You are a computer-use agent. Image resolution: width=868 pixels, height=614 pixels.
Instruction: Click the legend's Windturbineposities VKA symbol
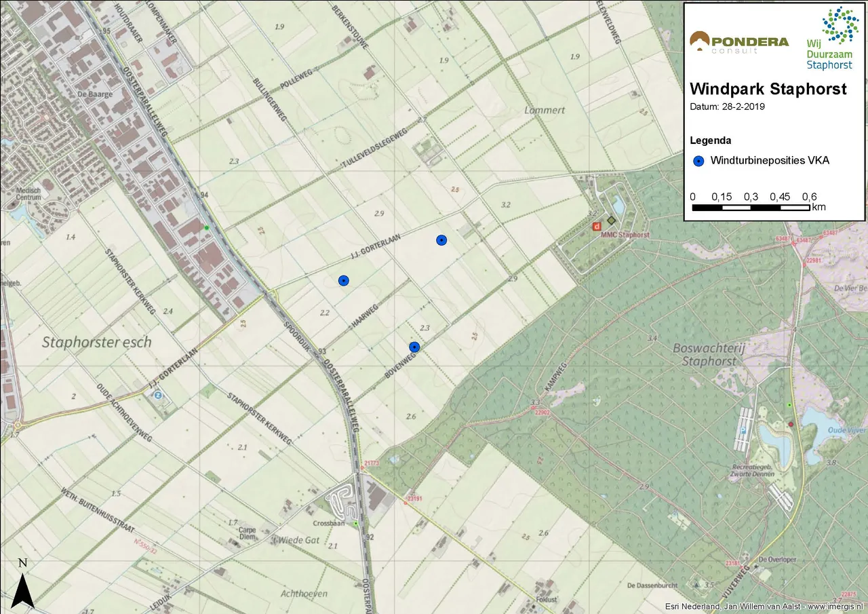coord(696,161)
